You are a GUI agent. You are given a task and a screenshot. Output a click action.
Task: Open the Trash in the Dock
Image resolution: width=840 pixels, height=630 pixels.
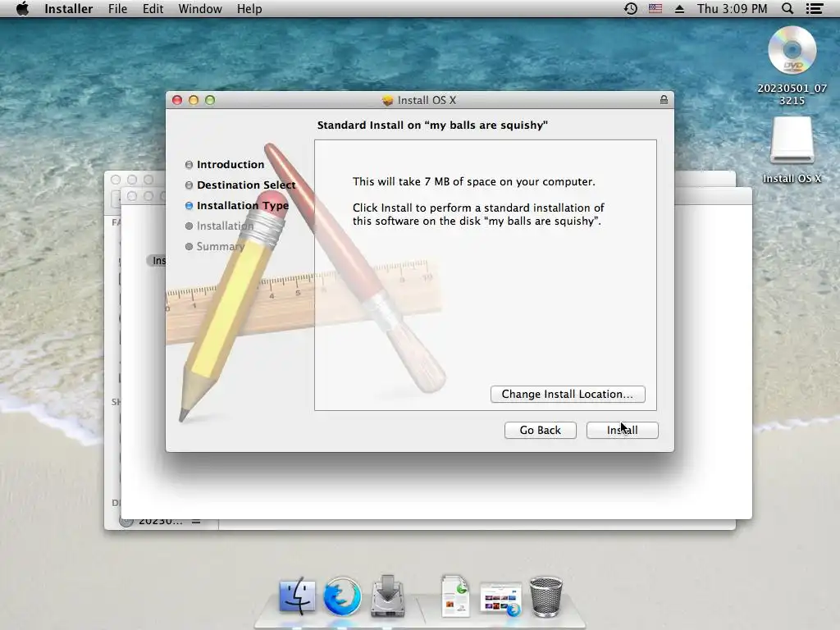tap(546, 596)
